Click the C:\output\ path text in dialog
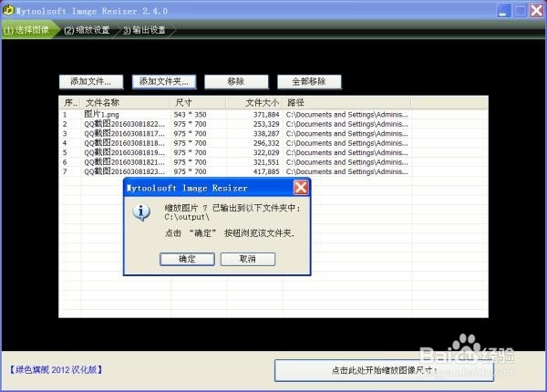The width and height of the screenshot is (547, 392). click(x=187, y=217)
